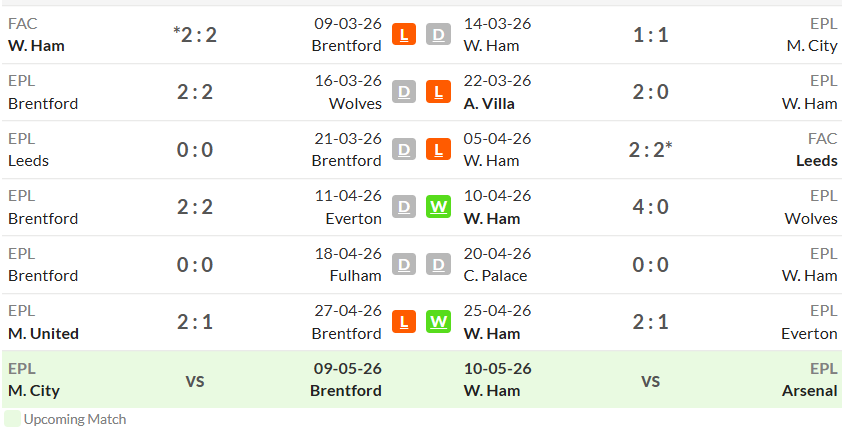Select the FAC *2:2 W. Ham score
Viewport: 842px width, 436px height.
(195, 35)
